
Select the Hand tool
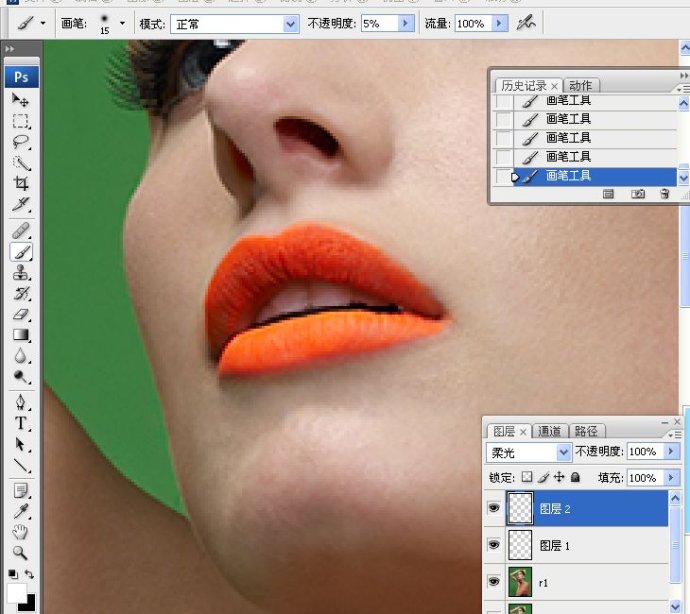(20, 532)
